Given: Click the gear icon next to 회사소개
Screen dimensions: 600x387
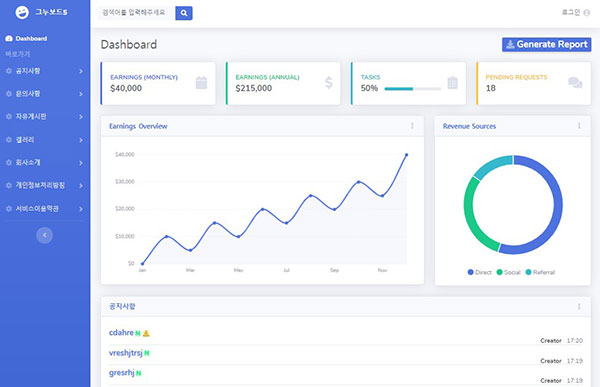Looking at the screenshot, I should tap(9, 163).
